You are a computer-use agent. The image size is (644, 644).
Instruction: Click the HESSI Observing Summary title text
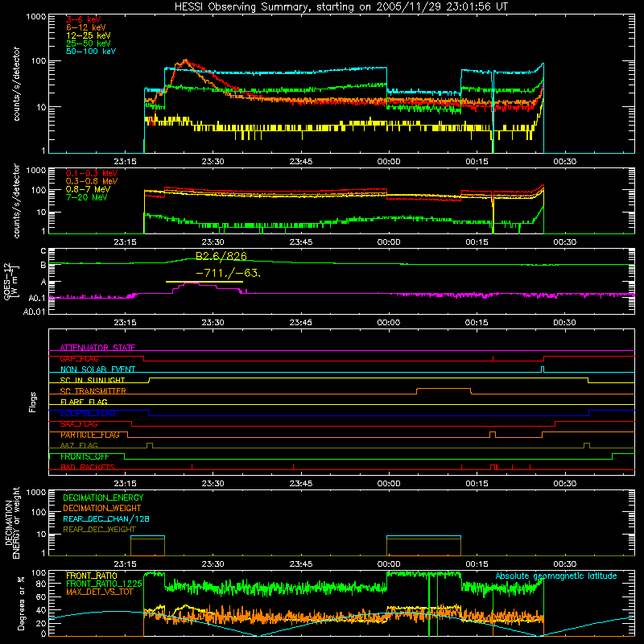click(341, 7)
